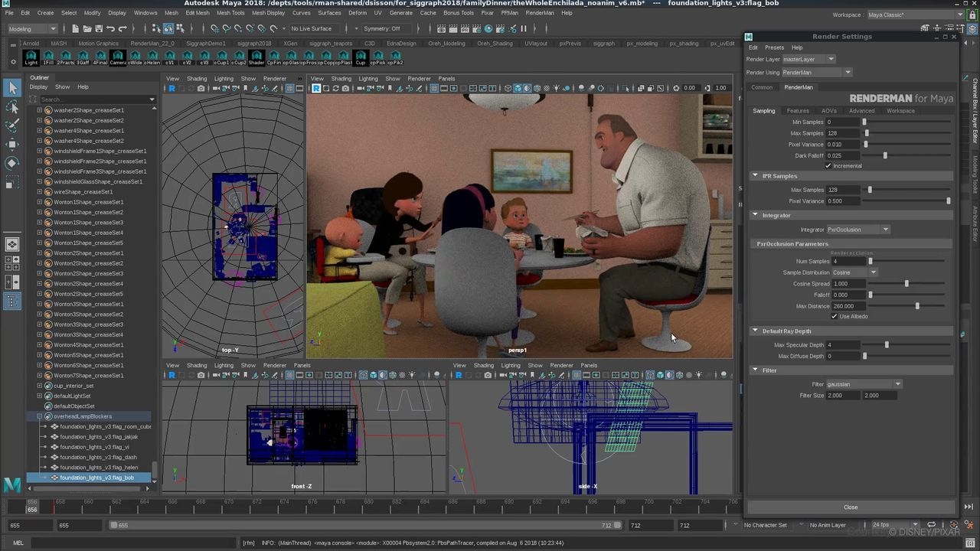Collapse the Default Ray Depth section
This screenshot has height=551, width=980.
[755, 331]
